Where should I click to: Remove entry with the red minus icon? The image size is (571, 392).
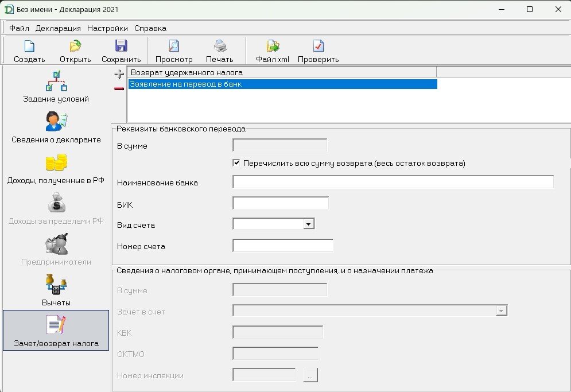point(119,88)
